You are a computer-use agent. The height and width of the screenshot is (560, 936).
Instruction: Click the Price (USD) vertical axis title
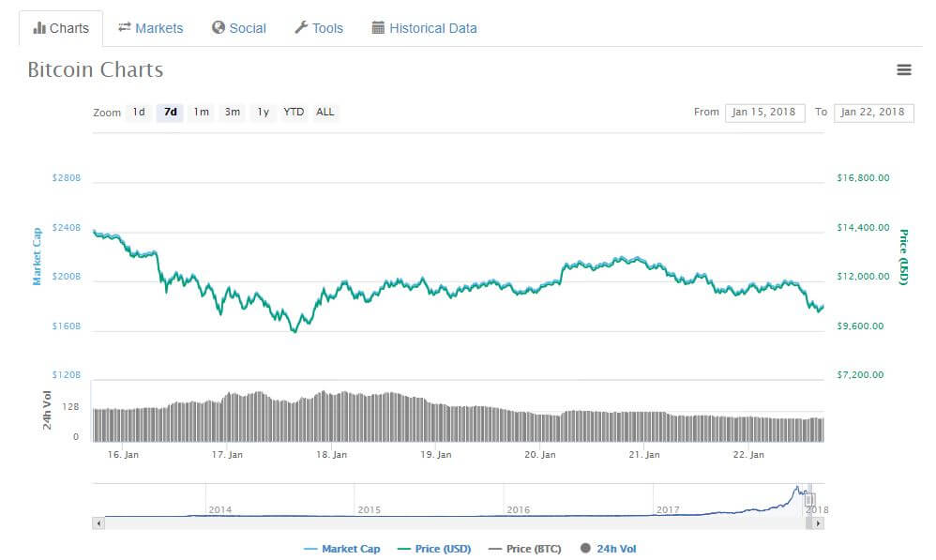(x=904, y=257)
